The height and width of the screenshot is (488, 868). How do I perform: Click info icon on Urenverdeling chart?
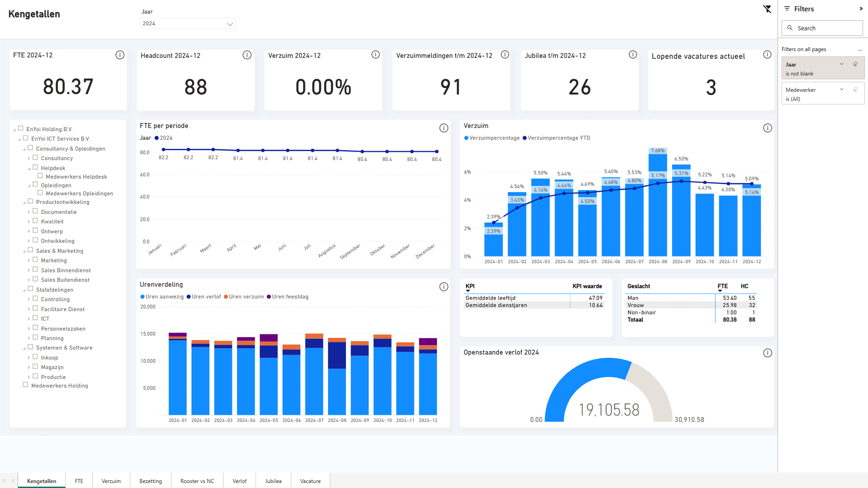tap(444, 287)
